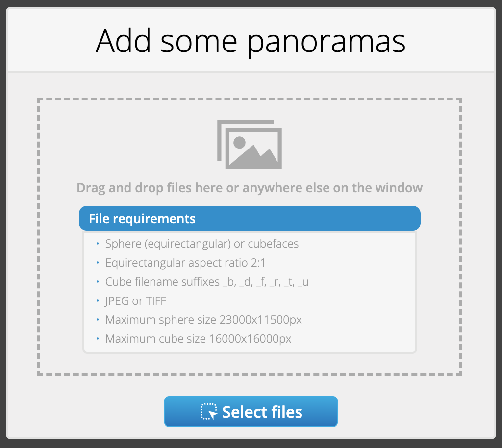The width and height of the screenshot is (502, 448).
Task: Click the bullet before Equirectangular aspect ratio
Action: 98,263
